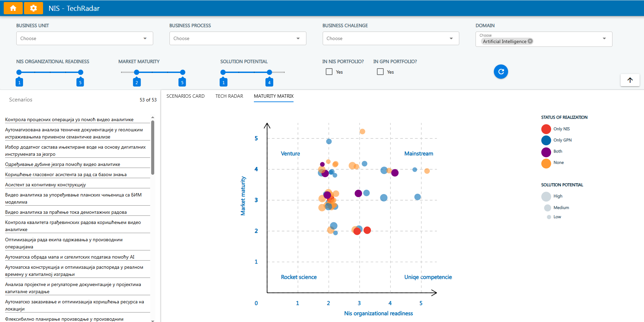Screen dimensions: 644x322
Task: Open scenario 'Асистент за когнитивну конструкцију'
Action: 78,185
